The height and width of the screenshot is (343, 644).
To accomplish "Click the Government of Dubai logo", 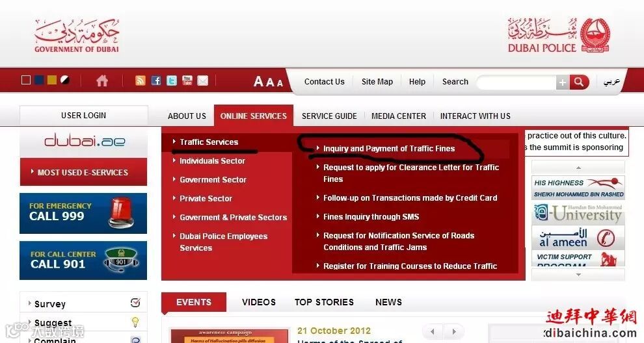I will [x=77, y=36].
